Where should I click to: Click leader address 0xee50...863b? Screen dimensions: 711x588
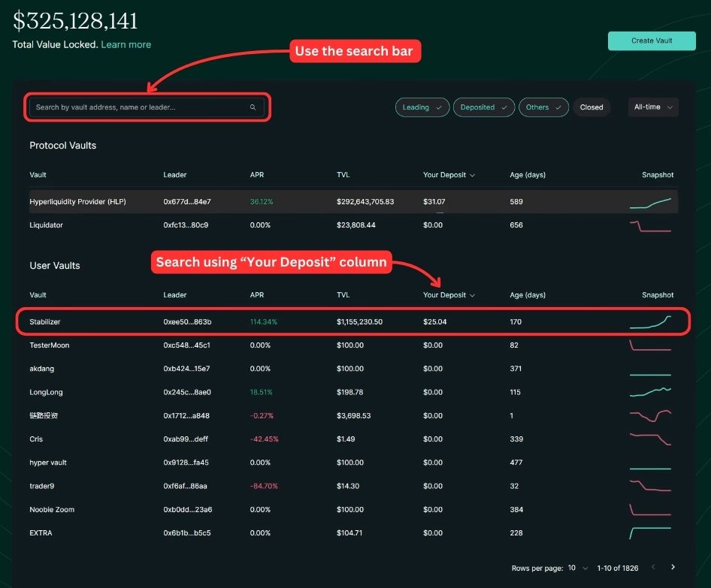pyautogui.click(x=187, y=321)
